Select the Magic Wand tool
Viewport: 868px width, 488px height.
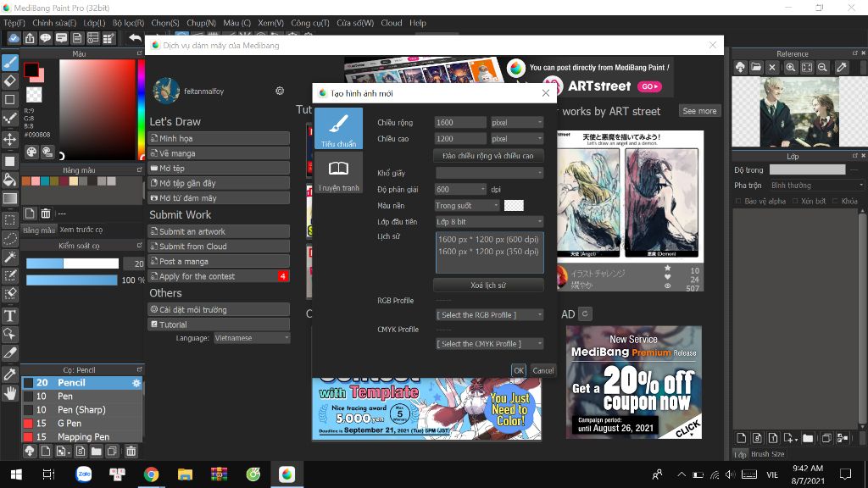click(x=10, y=257)
